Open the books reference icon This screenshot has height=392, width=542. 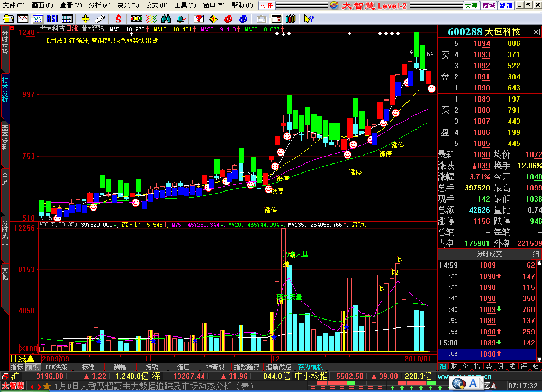pyautogui.click(x=290, y=19)
